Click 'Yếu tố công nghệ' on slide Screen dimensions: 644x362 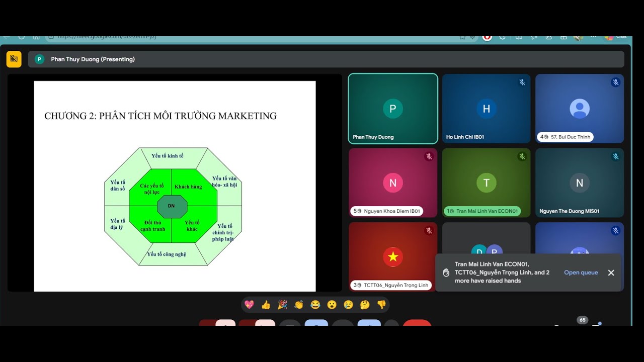[167, 254]
